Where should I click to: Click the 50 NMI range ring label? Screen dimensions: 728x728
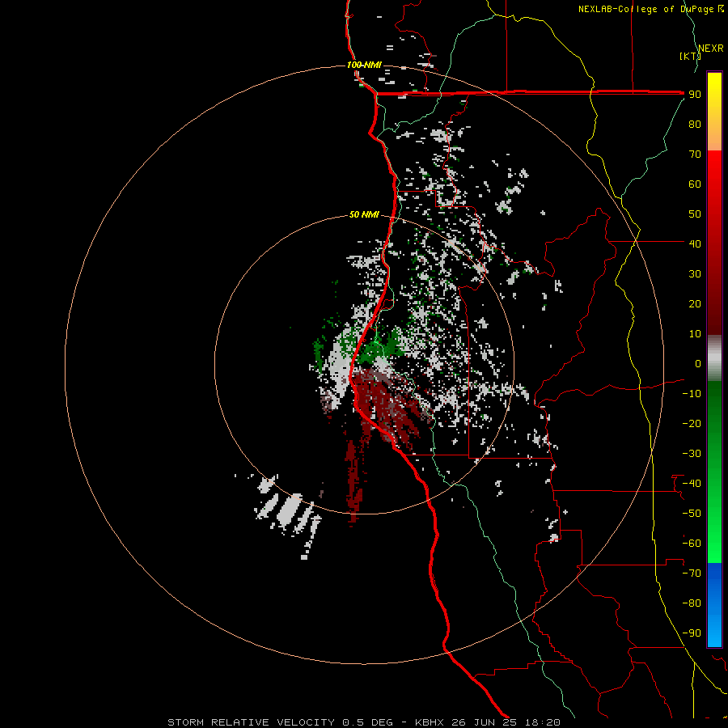point(364,214)
